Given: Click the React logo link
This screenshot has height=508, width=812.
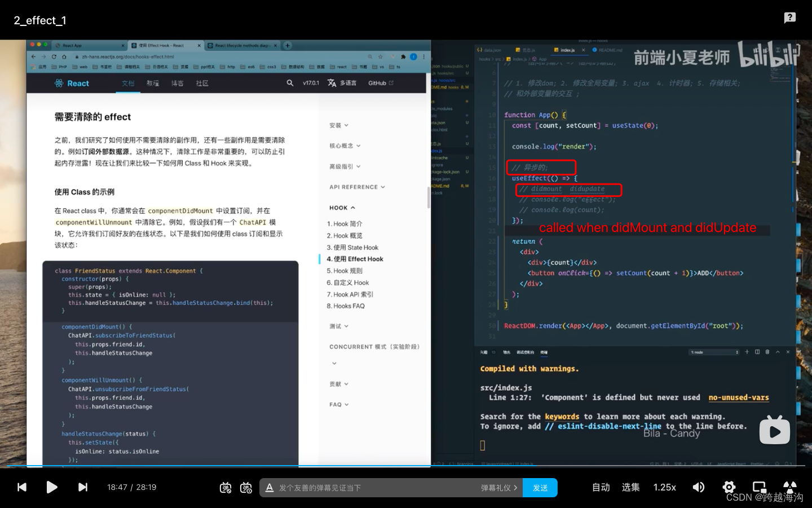Looking at the screenshot, I should pos(72,83).
